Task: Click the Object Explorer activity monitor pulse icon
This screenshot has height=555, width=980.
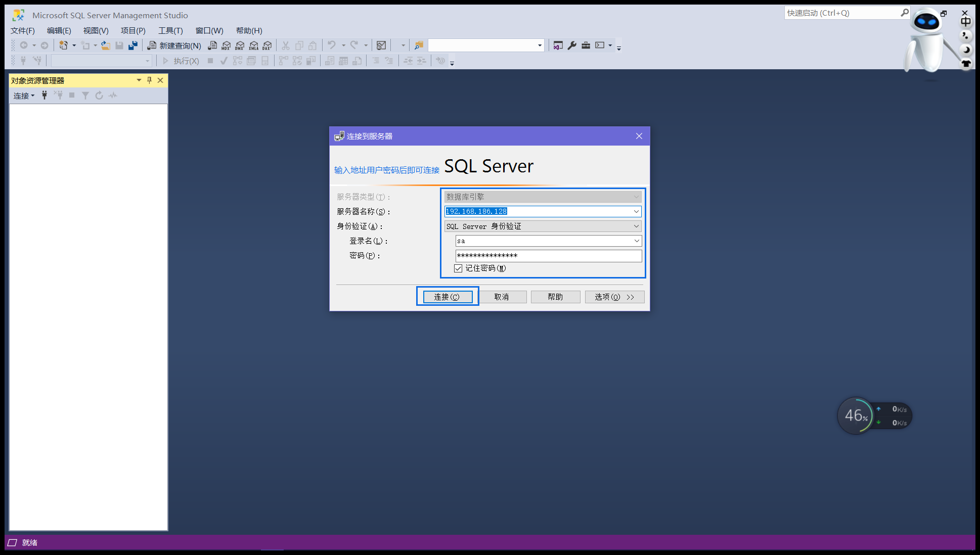Action: coord(113,95)
